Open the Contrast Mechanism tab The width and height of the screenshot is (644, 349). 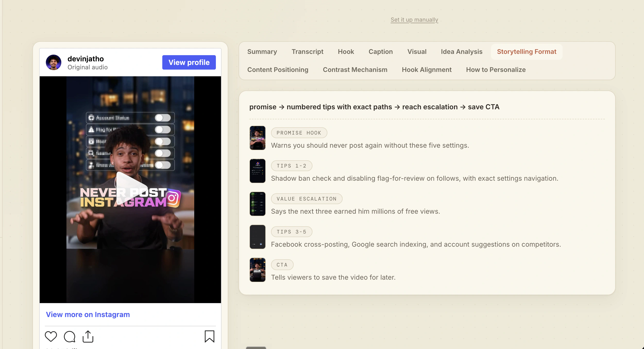click(x=355, y=70)
